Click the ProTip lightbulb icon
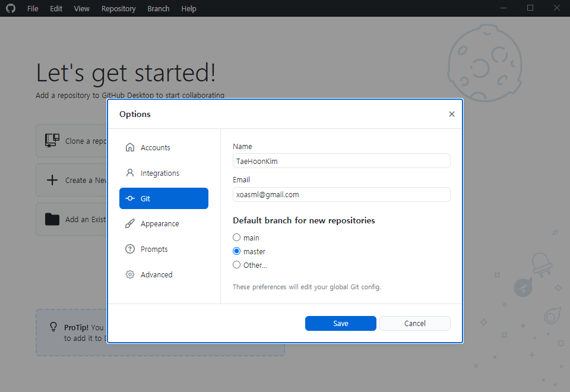The image size is (570, 392). point(53,327)
